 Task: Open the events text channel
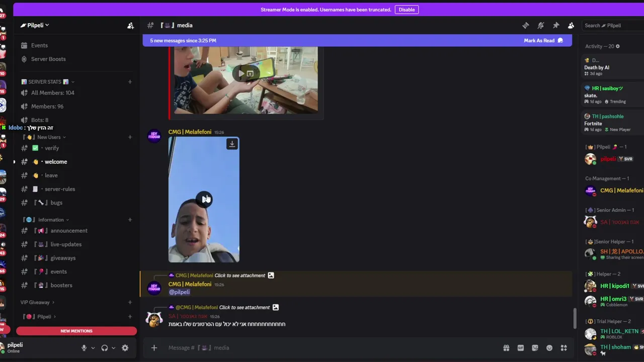(75, 271)
